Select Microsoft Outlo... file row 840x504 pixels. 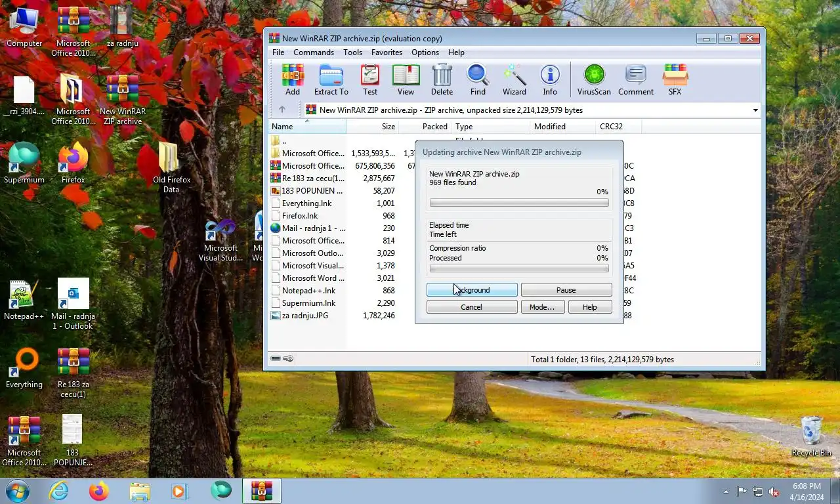point(341,253)
